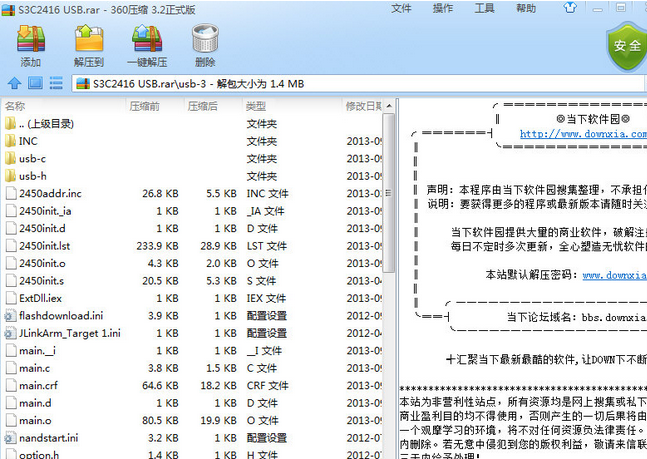Click the main.crf file icon

11,386
